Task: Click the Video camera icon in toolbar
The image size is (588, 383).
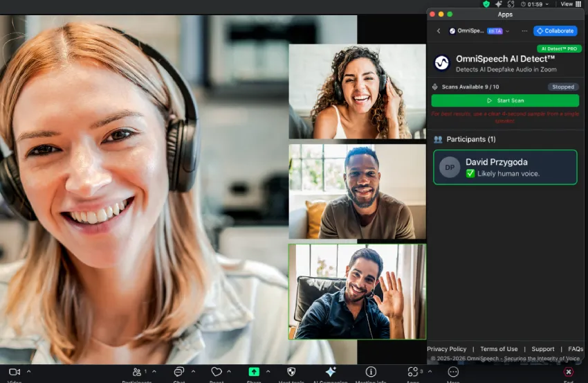Action: pos(15,372)
